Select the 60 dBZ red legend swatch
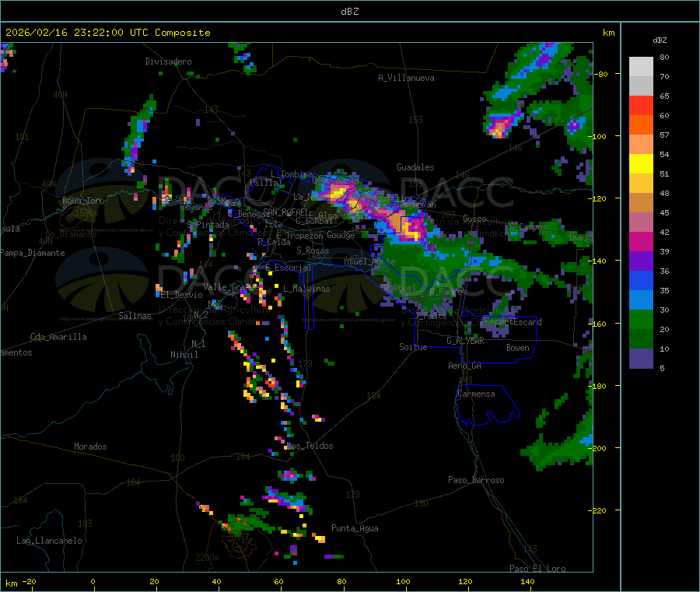Image resolution: width=700 pixels, height=592 pixels. [x=641, y=105]
